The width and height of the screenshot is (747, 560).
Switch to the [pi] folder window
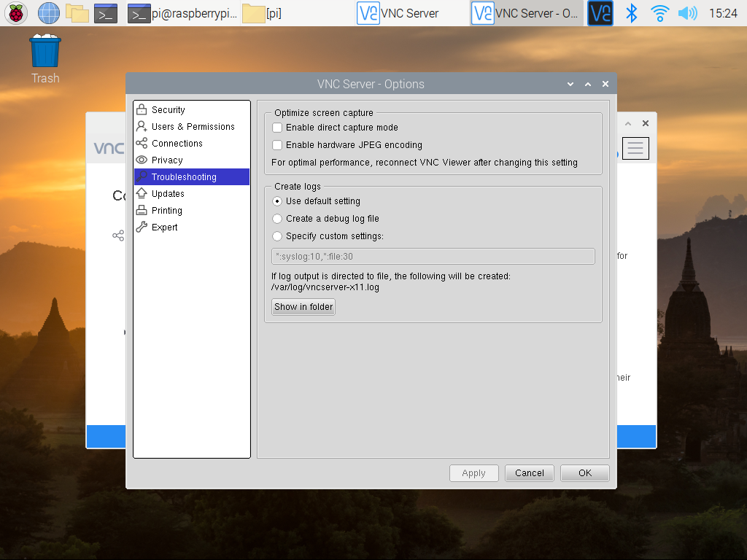262,13
